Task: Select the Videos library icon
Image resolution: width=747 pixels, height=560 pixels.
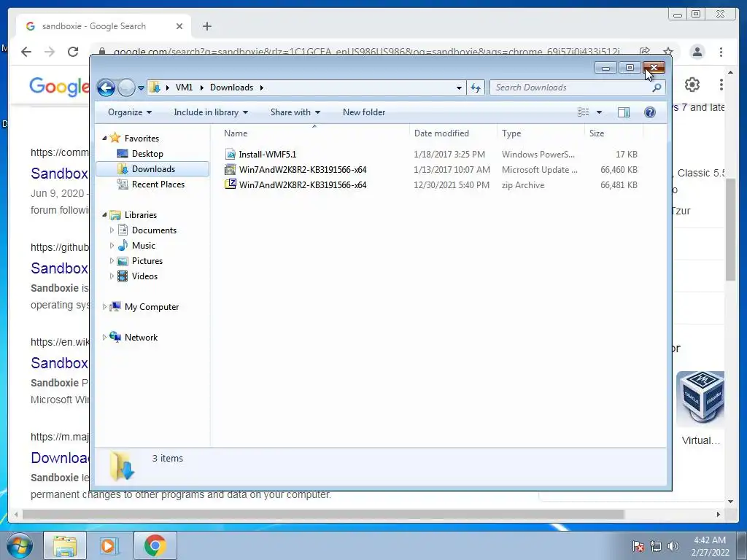Action: tap(123, 276)
